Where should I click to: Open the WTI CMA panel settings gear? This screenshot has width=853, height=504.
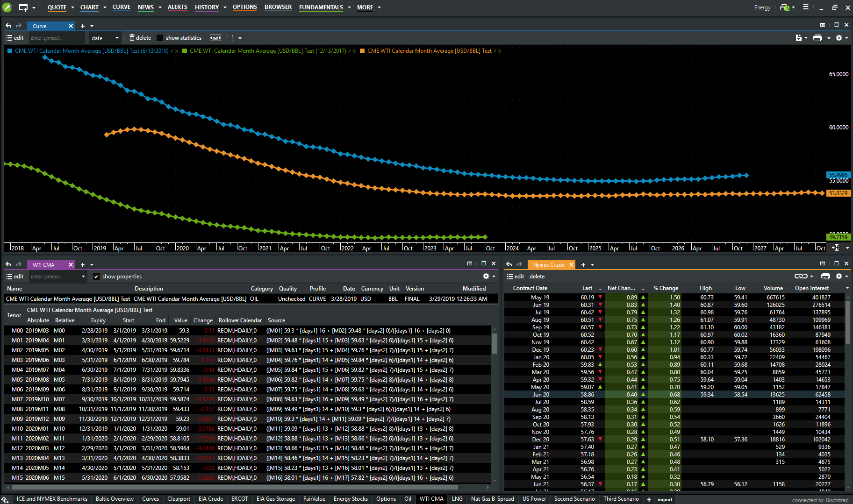[x=486, y=276]
